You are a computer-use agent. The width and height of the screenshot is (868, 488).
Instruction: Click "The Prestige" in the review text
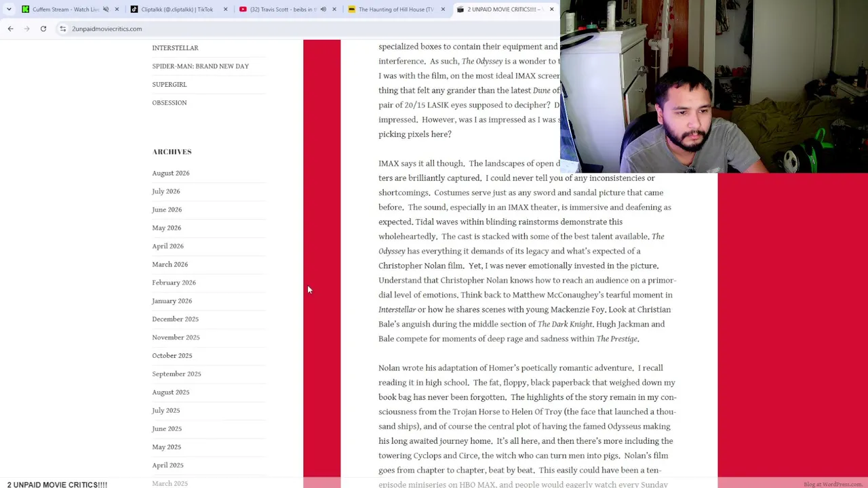tap(616, 339)
